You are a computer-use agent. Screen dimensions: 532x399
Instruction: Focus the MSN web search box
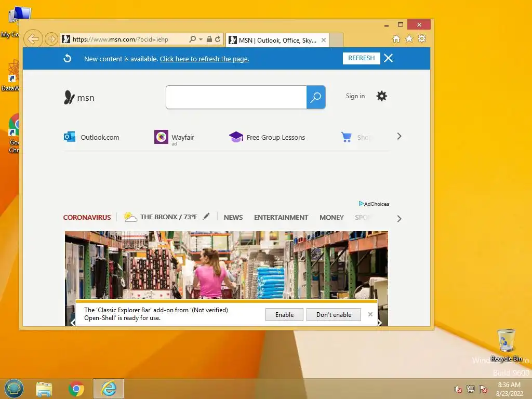click(x=236, y=97)
